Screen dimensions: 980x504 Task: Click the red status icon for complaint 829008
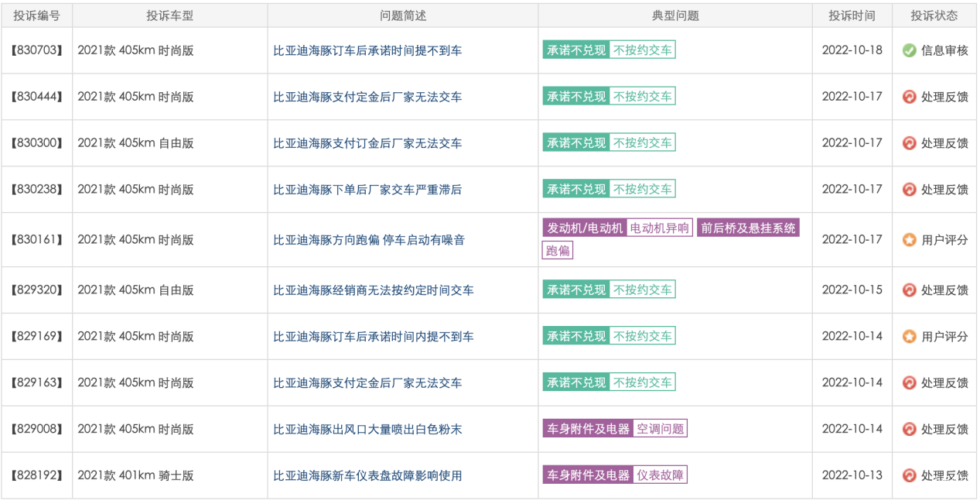910,430
